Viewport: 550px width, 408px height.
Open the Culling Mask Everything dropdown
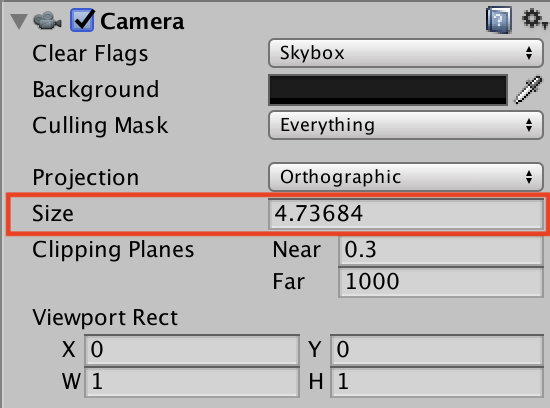coord(406,125)
